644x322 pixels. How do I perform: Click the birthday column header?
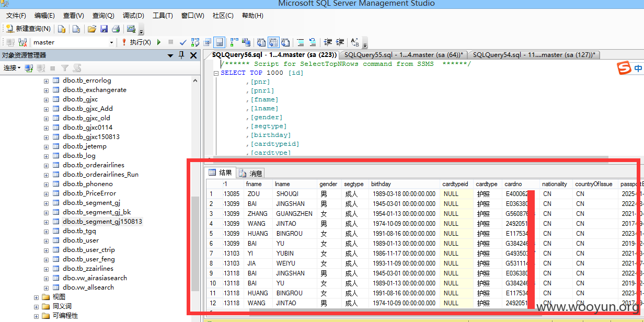(x=404, y=184)
